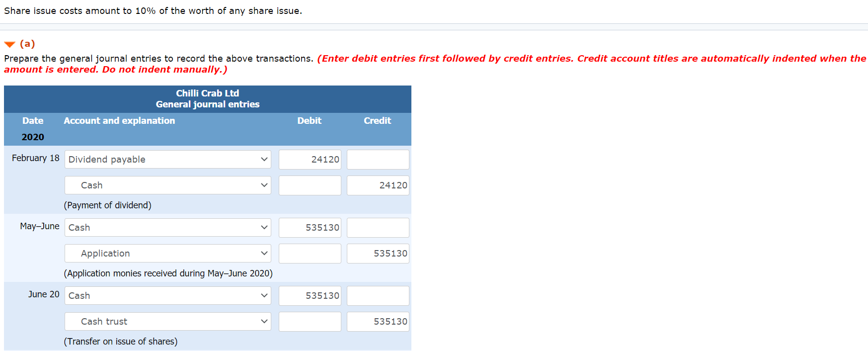Click the "February 18" date label

coord(36,158)
